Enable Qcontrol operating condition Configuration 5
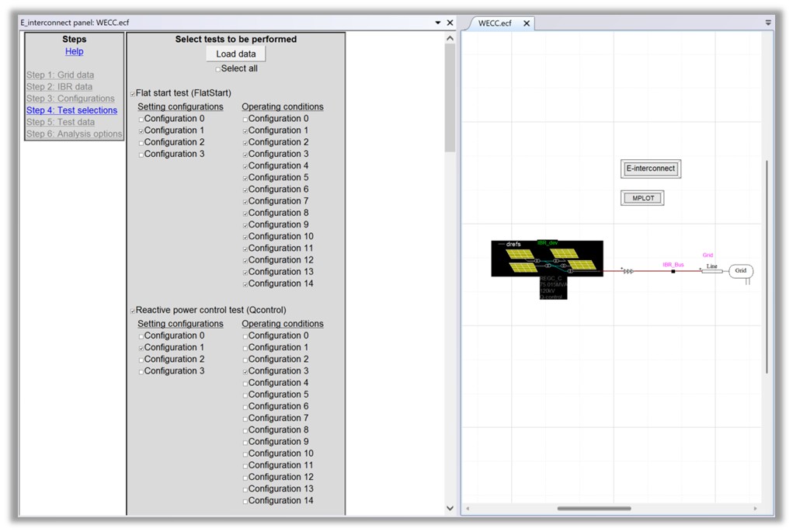 pos(245,395)
